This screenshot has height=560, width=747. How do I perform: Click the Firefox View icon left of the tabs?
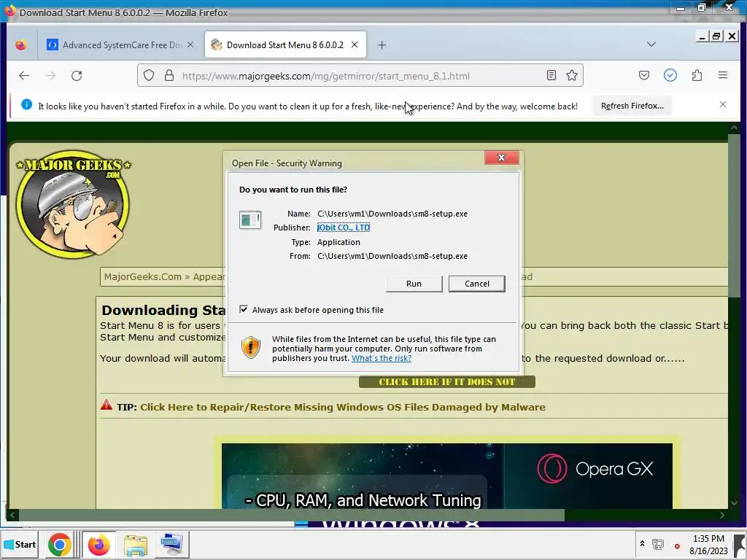pos(20,44)
